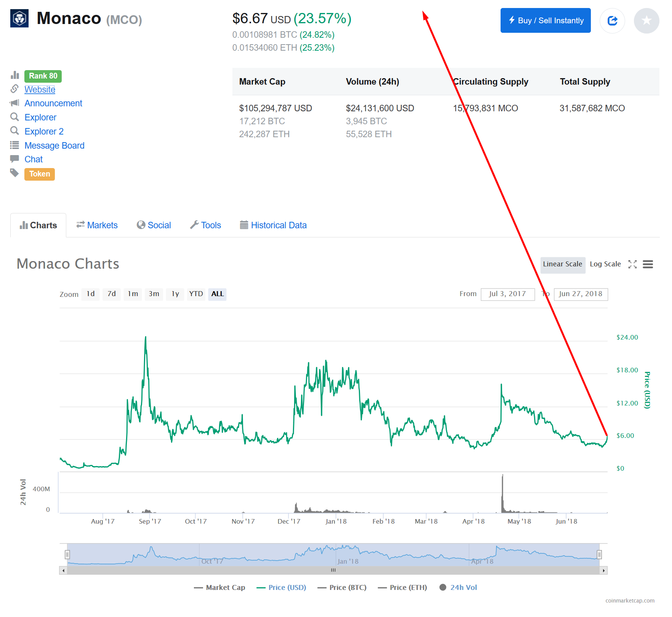The image size is (672, 617).
Task: Click the Token badge
Action: 40,174
